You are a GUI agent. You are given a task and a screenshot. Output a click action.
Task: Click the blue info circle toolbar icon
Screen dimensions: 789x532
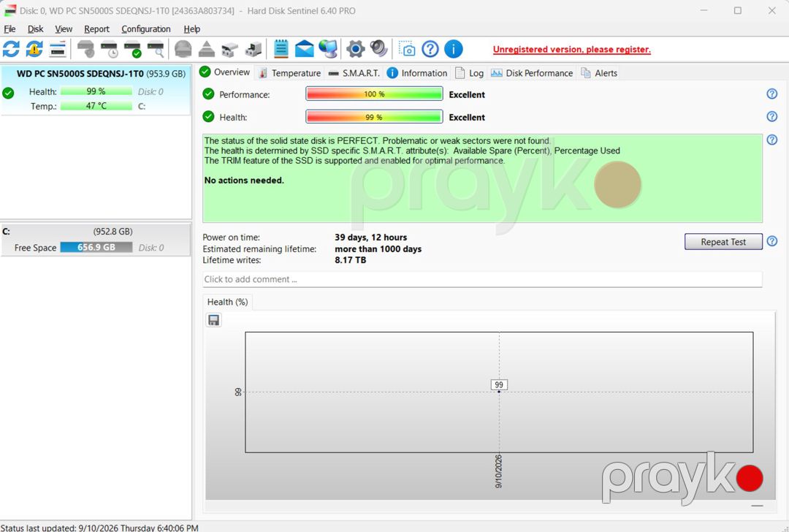click(x=454, y=49)
